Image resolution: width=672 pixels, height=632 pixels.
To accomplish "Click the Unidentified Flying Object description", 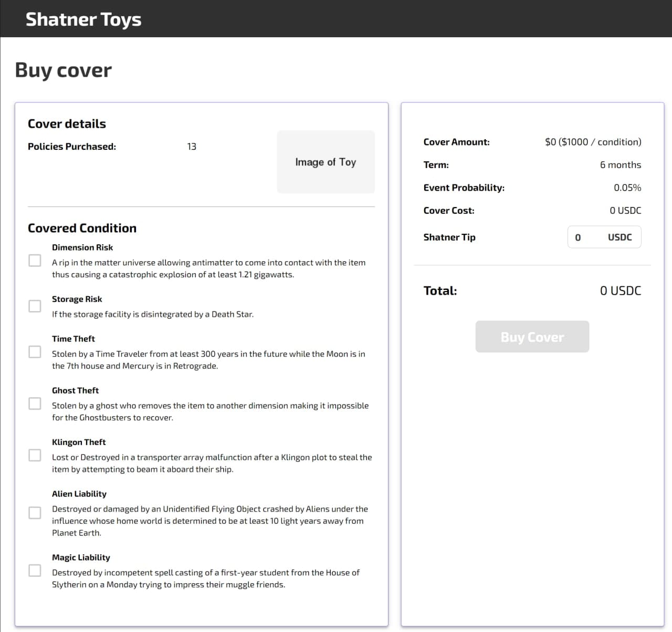I will (x=210, y=521).
